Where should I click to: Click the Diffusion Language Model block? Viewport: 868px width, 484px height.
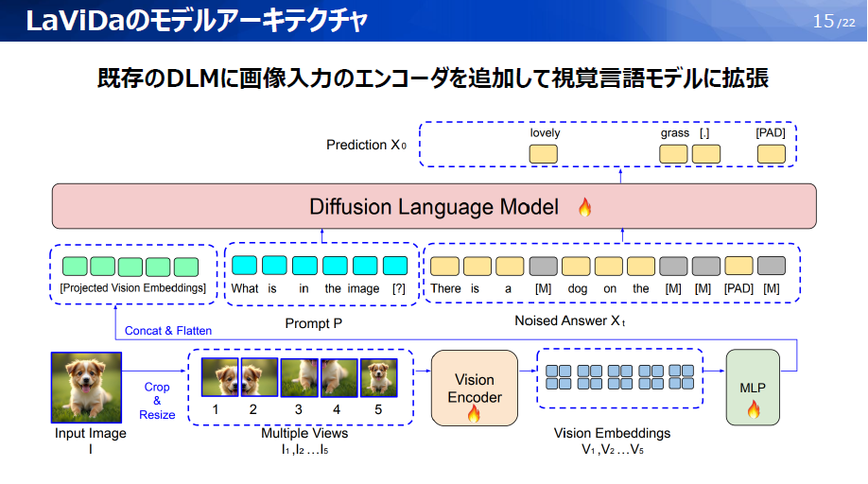[x=434, y=206]
